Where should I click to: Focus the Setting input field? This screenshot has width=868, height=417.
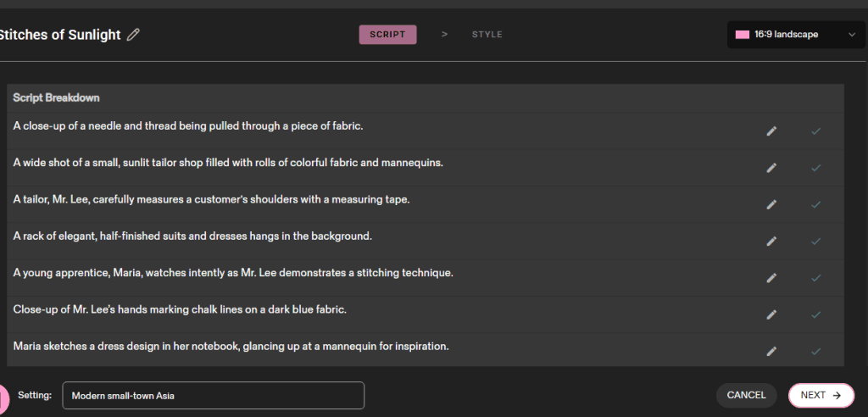[x=213, y=396]
